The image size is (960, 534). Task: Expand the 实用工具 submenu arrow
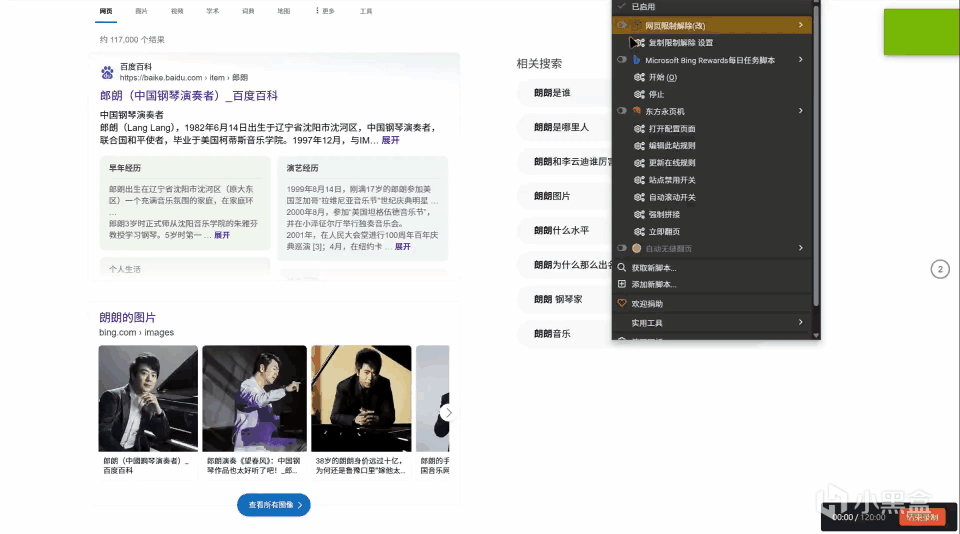pos(801,322)
